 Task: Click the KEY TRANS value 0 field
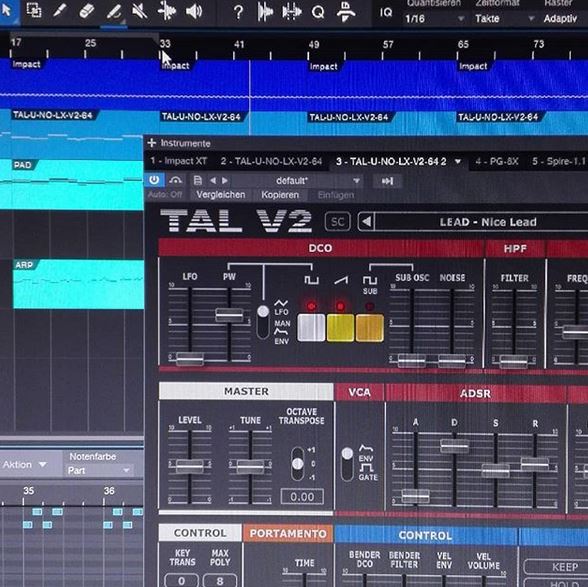pos(182,580)
